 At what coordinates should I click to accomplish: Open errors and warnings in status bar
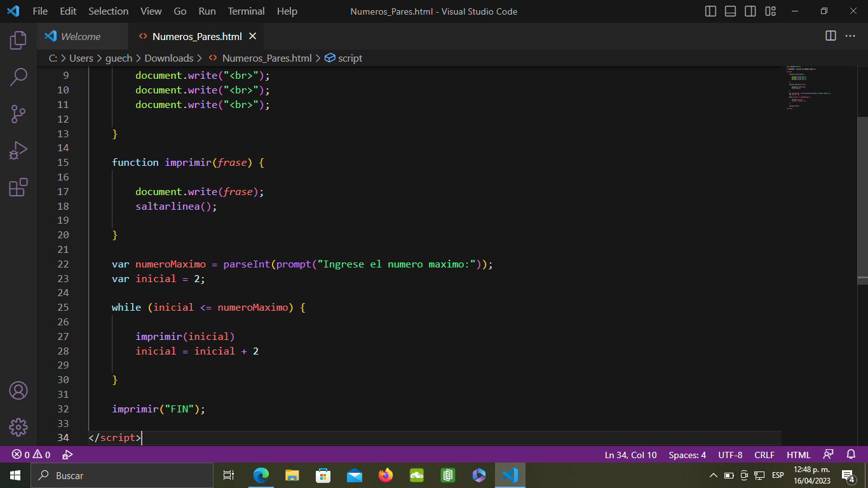pos(31,455)
